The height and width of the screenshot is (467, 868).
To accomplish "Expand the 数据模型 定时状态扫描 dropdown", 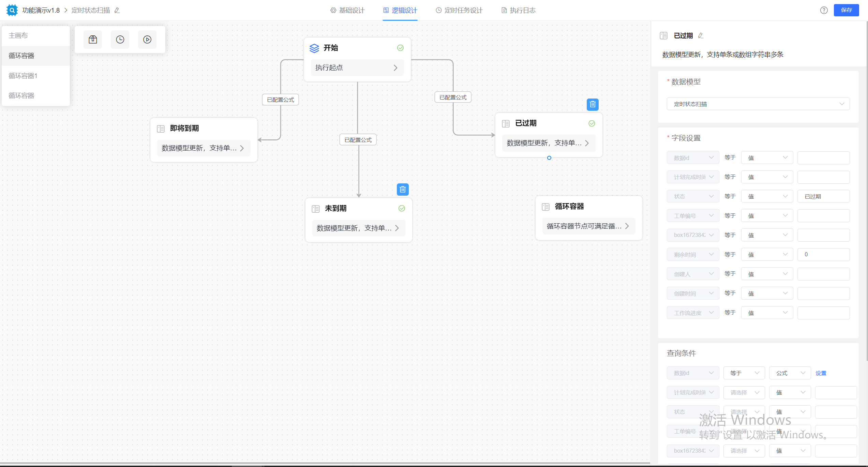I will (x=758, y=104).
